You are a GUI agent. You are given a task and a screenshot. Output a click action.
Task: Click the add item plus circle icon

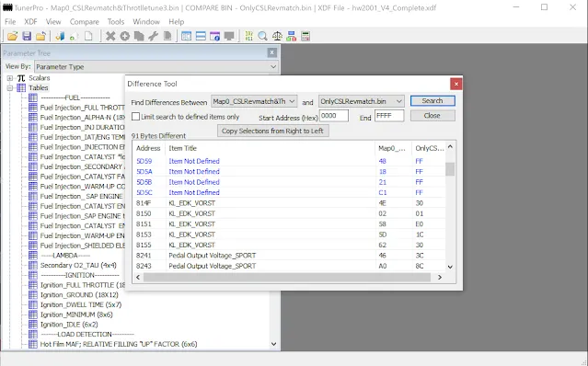[x=124, y=36]
